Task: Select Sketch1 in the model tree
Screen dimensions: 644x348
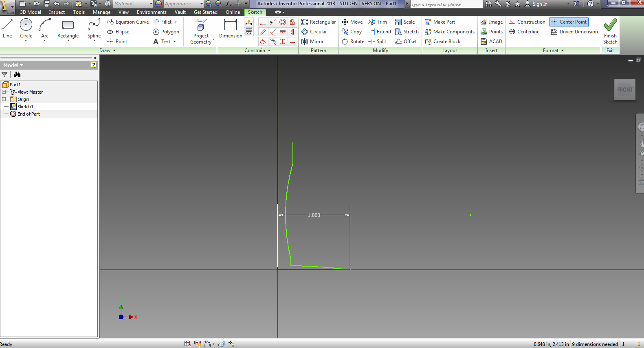Action: tap(25, 107)
